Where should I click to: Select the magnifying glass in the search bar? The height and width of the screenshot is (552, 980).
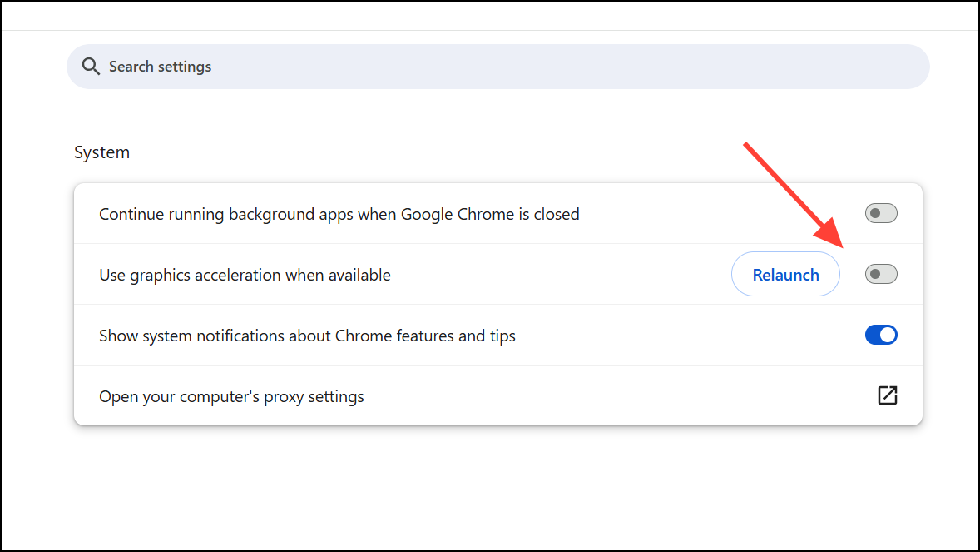tap(92, 66)
